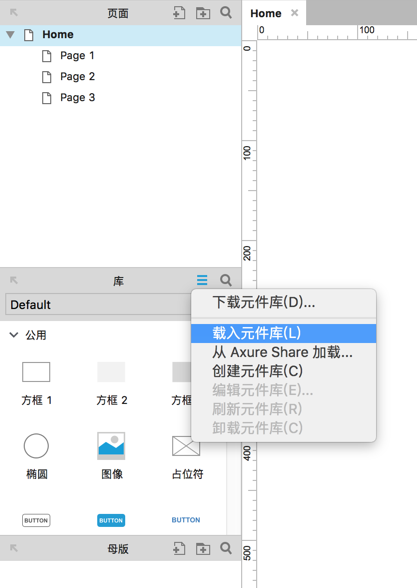Image resolution: width=417 pixels, height=588 pixels.
Task: Add a new page in Pages panel
Action: pos(179,13)
